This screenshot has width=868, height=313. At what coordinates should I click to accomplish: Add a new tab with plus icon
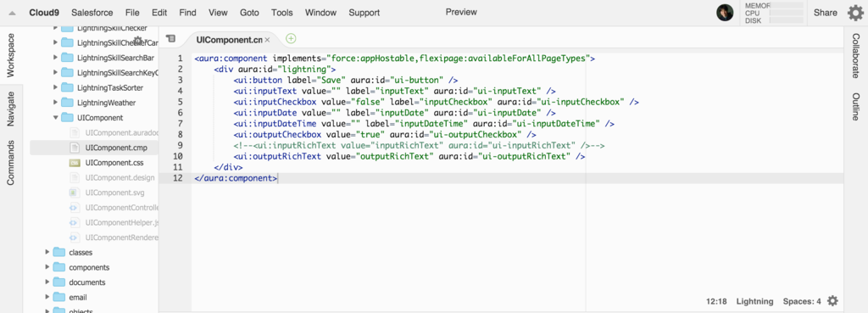click(x=292, y=39)
